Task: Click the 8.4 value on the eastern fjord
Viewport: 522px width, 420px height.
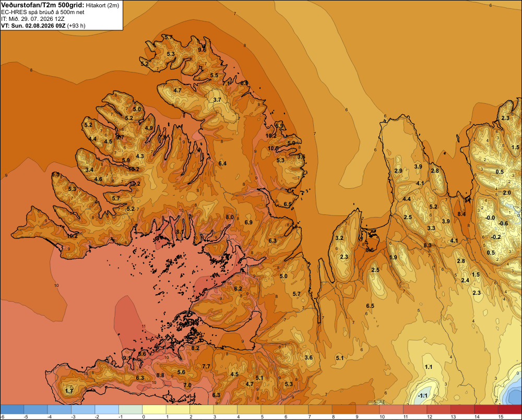Action: (461, 214)
